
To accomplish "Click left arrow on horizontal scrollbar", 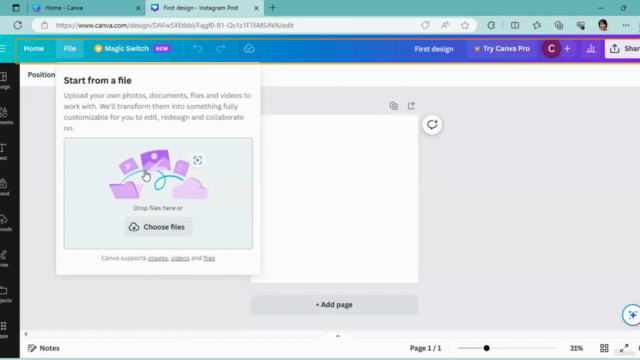I will [26, 334].
